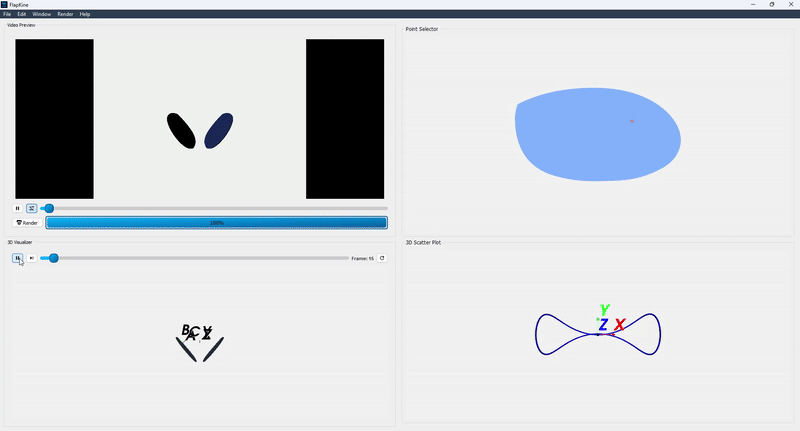Reset the 3D Visualizer with refresh icon
This screenshot has width=800, height=431.
(382, 258)
